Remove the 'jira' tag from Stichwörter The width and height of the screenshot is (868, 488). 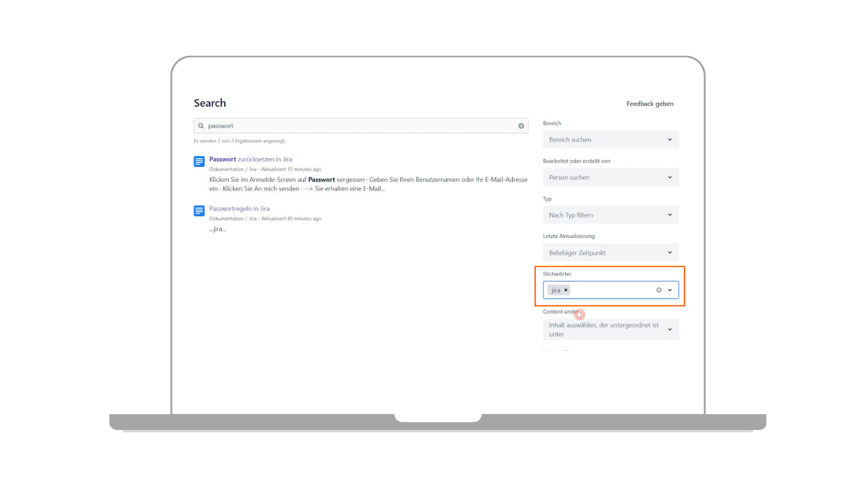click(x=566, y=290)
